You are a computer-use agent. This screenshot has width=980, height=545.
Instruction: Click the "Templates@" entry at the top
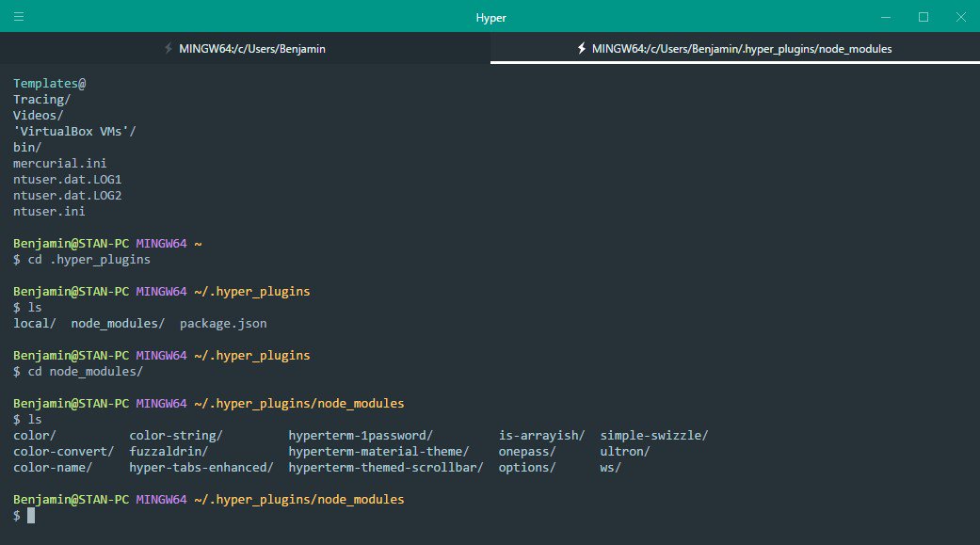point(49,83)
